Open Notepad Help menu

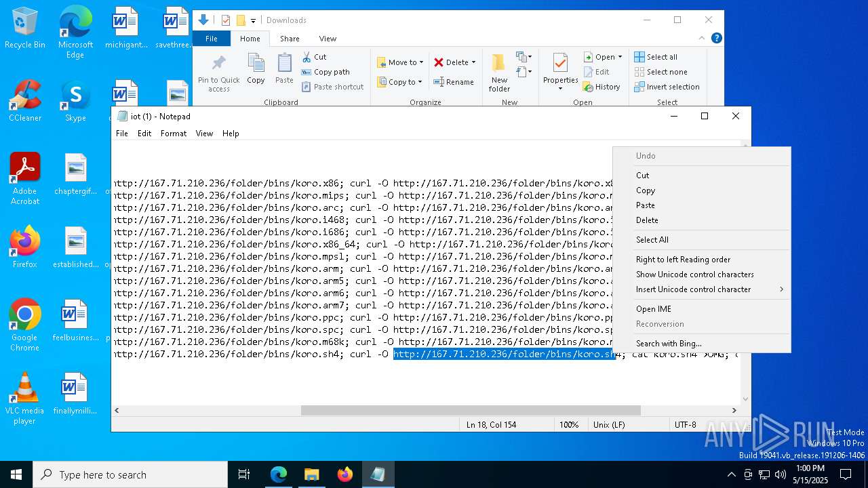(231, 134)
